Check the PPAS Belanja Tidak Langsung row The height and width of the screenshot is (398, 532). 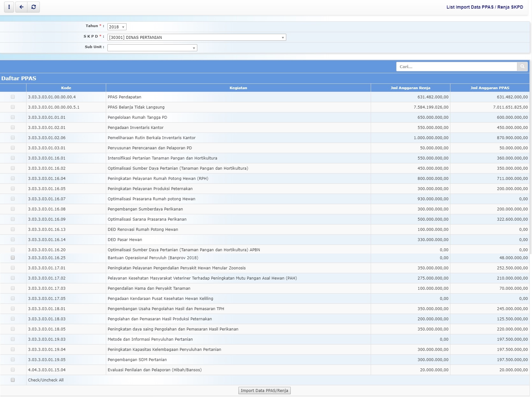pyautogui.click(x=13, y=107)
